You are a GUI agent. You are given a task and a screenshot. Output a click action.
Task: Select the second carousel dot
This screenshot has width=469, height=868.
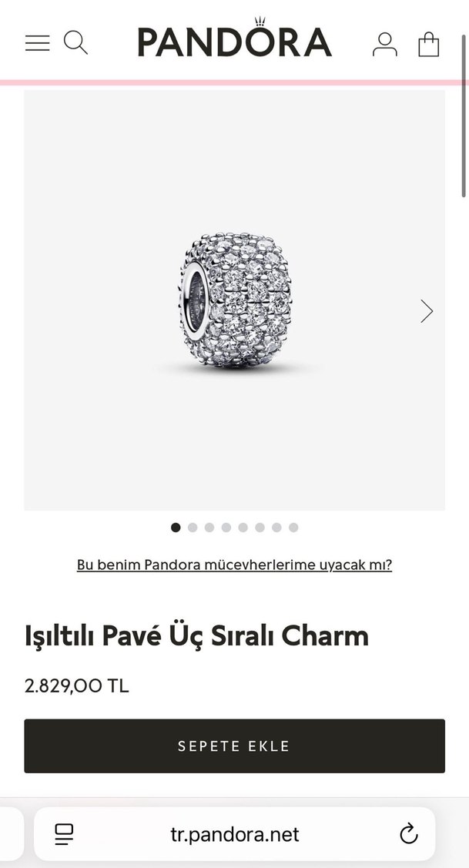point(192,528)
